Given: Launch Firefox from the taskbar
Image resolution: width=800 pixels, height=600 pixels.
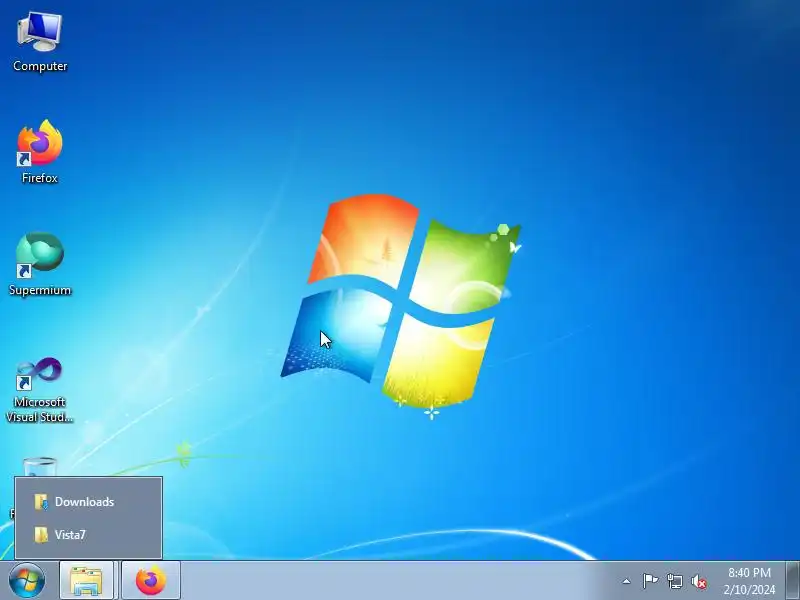Looking at the screenshot, I should tap(151, 581).
